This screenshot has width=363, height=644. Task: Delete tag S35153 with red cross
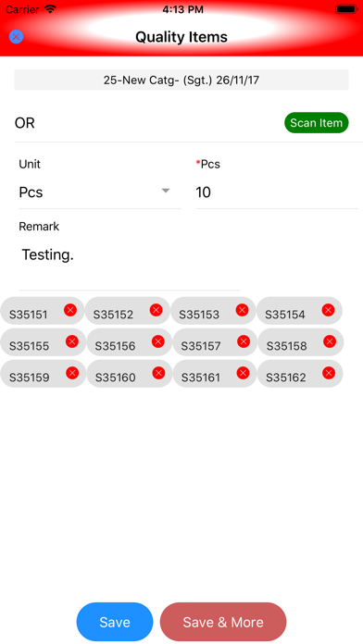pyautogui.click(x=242, y=310)
